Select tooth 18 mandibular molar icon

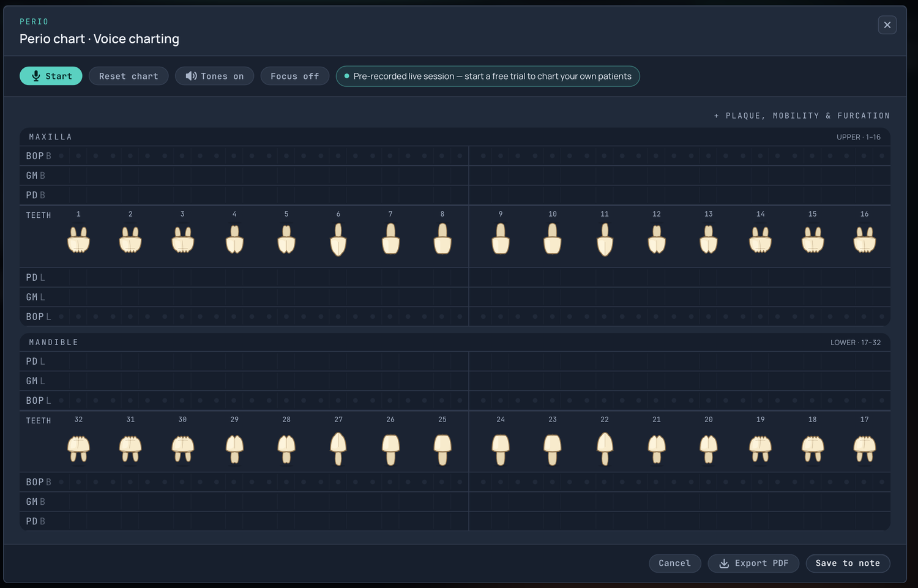pos(813,449)
